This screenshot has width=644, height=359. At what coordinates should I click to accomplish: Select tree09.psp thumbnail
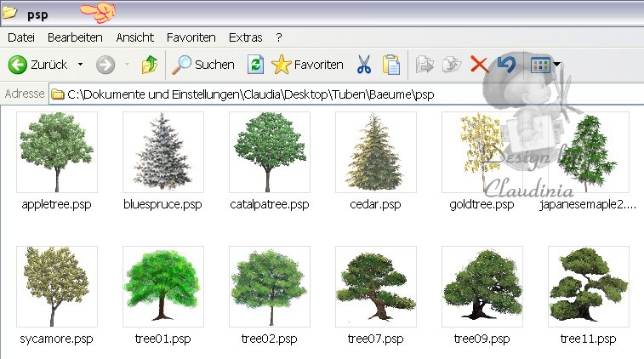pyautogui.click(x=482, y=287)
